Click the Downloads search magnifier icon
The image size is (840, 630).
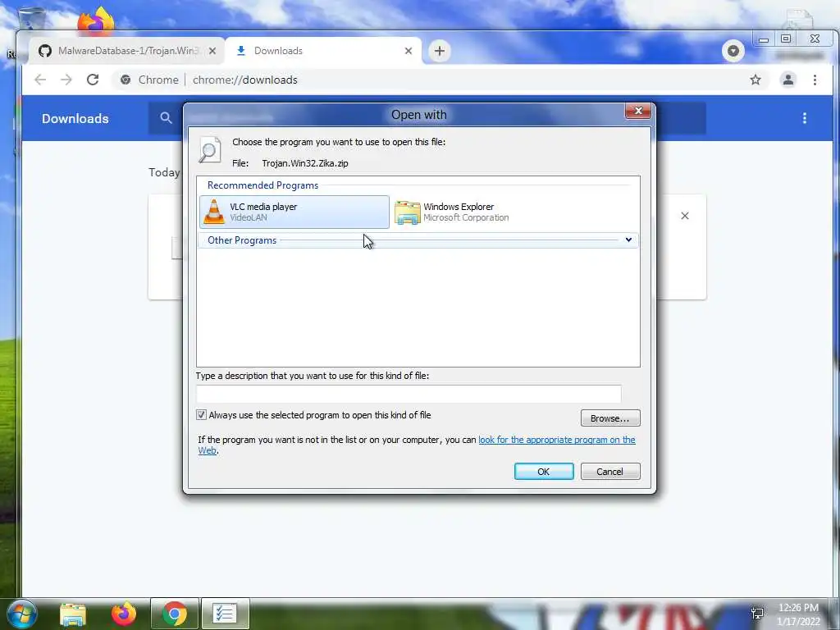(166, 118)
